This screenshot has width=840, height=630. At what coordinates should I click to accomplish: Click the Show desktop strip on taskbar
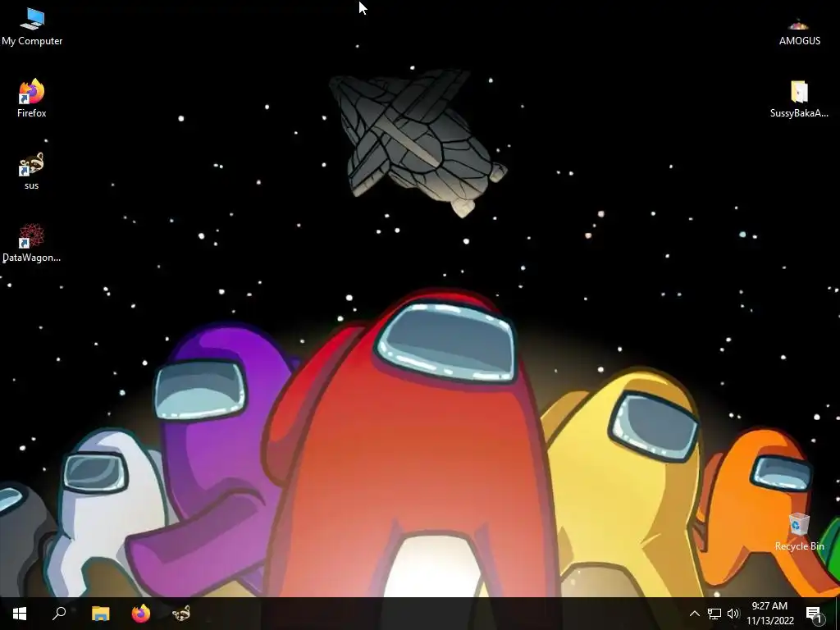pyautogui.click(x=838, y=614)
